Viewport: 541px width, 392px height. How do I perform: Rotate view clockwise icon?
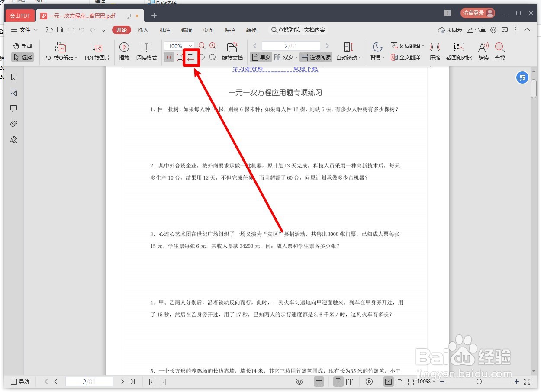pos(213,57)
